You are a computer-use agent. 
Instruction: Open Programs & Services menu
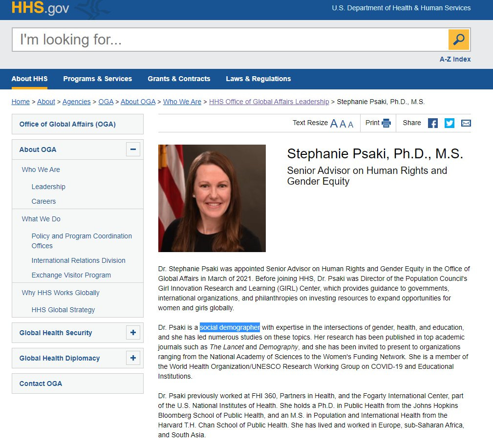97,79
